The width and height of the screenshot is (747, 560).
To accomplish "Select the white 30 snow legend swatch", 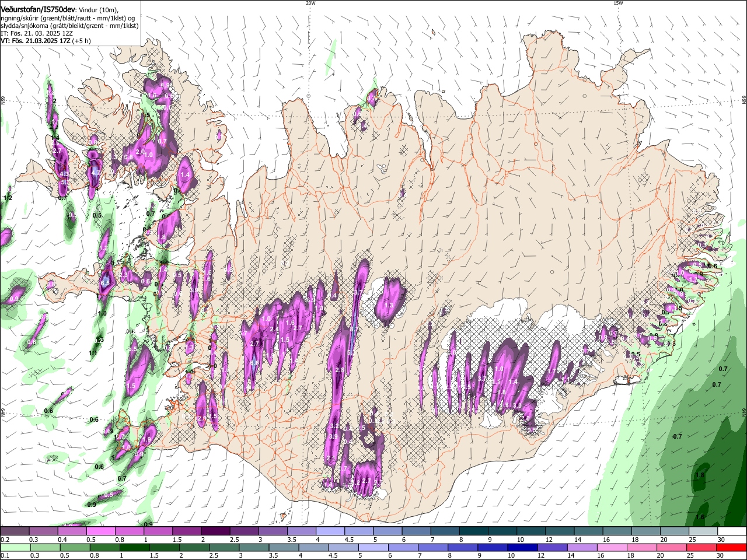I will point(732,531).
